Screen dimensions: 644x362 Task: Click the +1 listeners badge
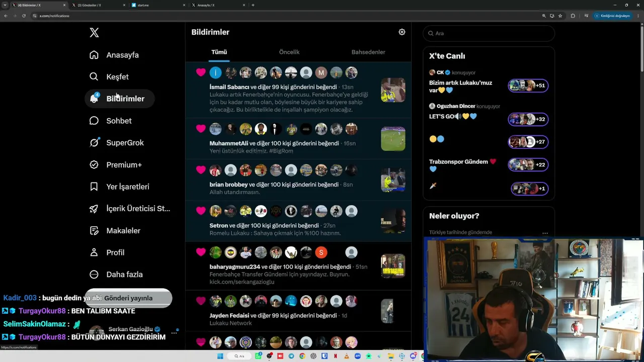tap(529, 189)
